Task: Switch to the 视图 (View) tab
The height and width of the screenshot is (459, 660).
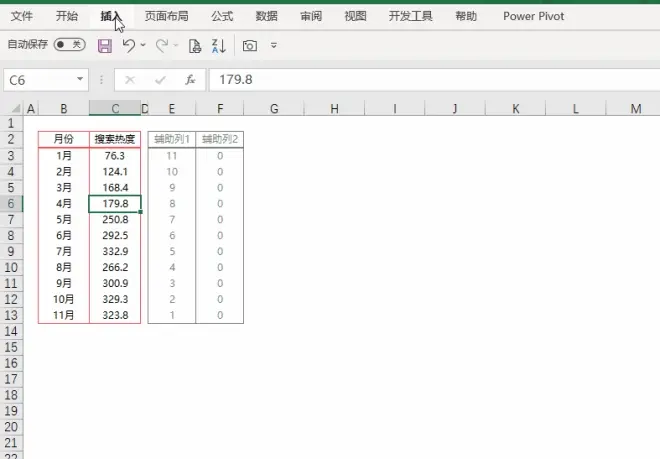Action: (x=356, y=16)
